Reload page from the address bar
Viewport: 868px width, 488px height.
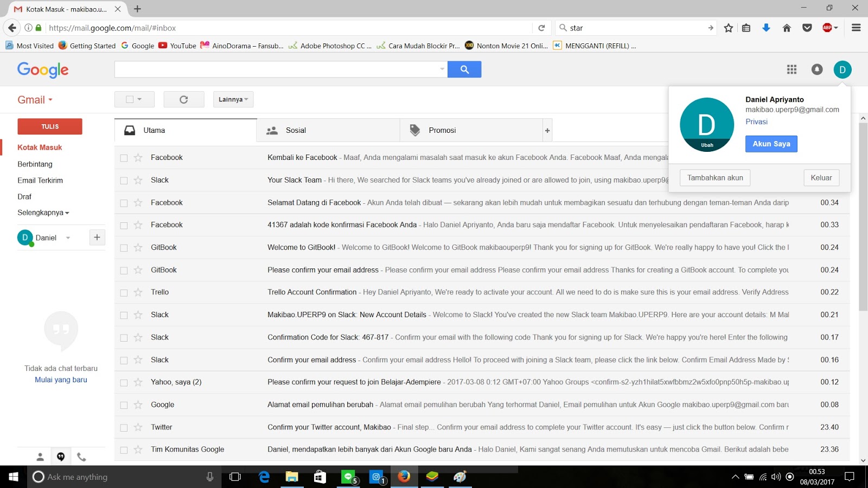pos(541,28)
